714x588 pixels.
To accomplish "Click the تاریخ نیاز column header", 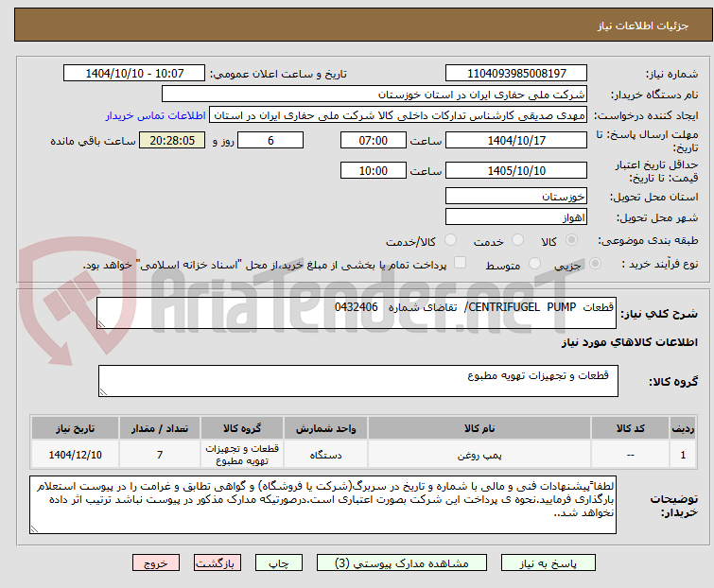I will click(75, 428).
